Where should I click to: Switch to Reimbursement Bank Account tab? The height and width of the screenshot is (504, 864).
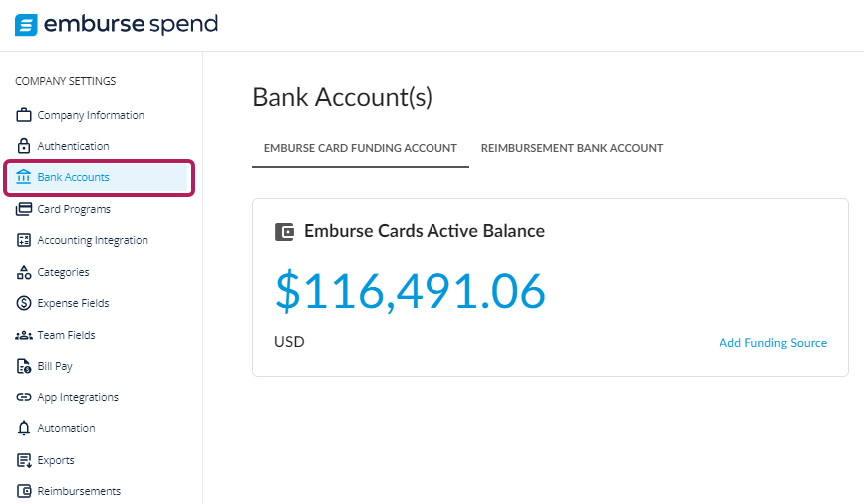(x=571, y=148)
